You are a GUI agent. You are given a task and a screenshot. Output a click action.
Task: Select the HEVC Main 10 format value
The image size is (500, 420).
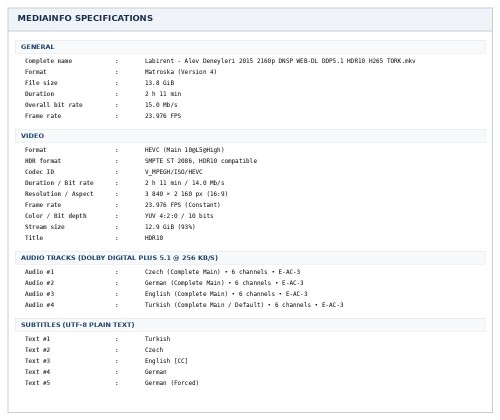coord(184,150)
